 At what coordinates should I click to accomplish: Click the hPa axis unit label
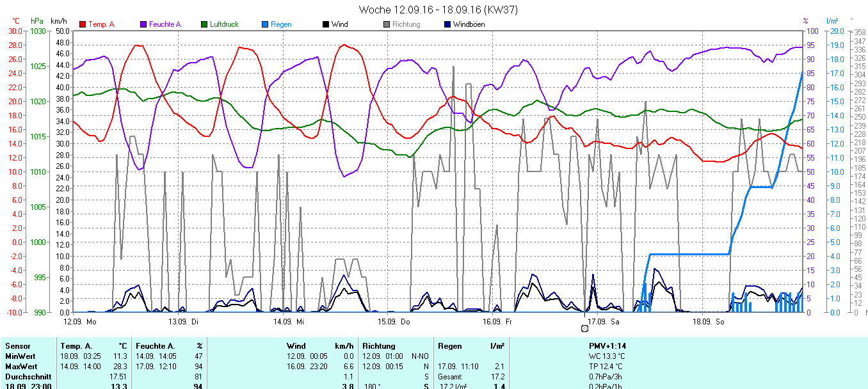pos(36,21)
